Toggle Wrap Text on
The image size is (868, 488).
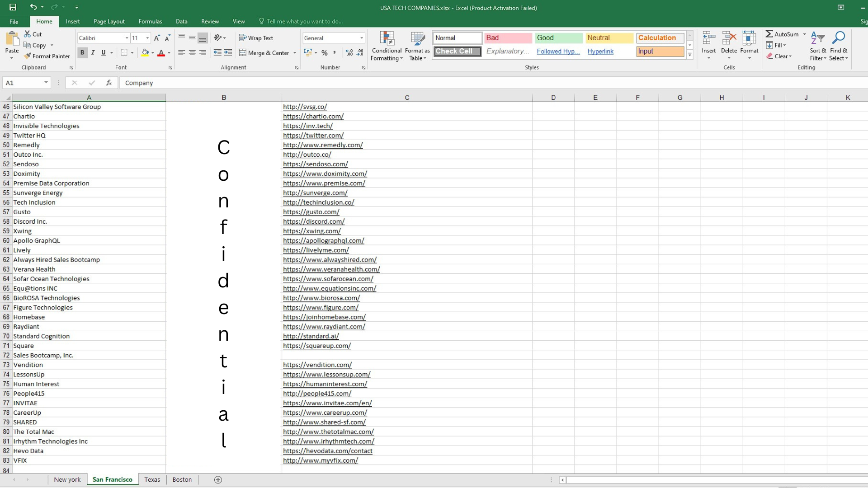pos(256,38)
